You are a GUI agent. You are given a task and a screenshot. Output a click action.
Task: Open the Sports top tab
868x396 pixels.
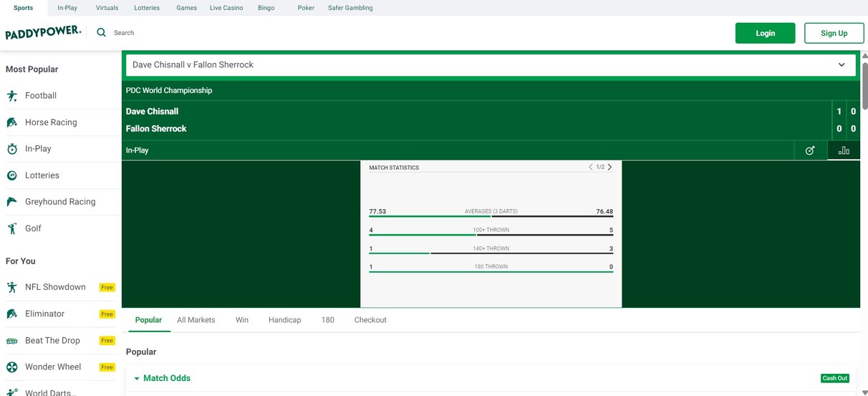click(23, 8)
